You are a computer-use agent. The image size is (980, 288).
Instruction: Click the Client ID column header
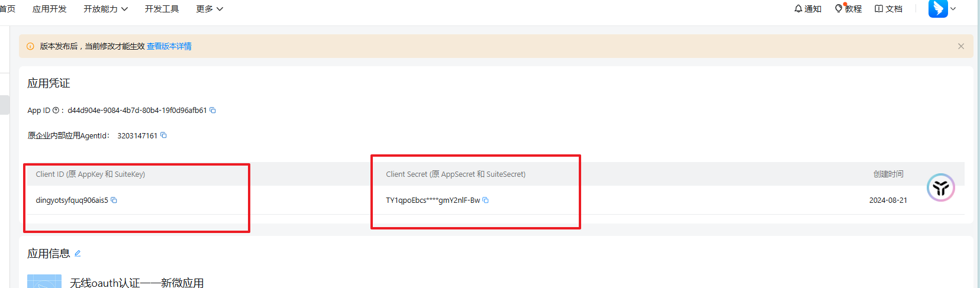point(91,174)
